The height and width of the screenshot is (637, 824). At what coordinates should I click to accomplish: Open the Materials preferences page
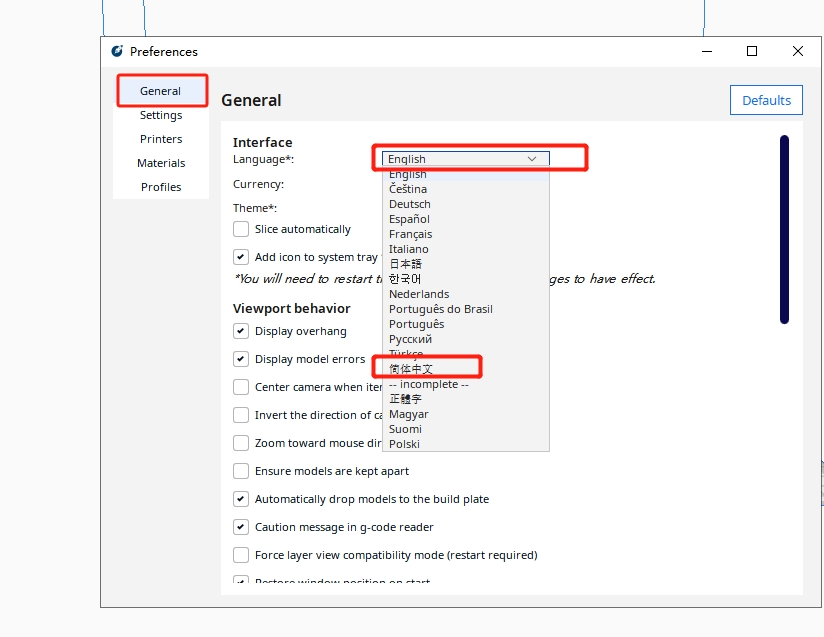click(161, 163)
